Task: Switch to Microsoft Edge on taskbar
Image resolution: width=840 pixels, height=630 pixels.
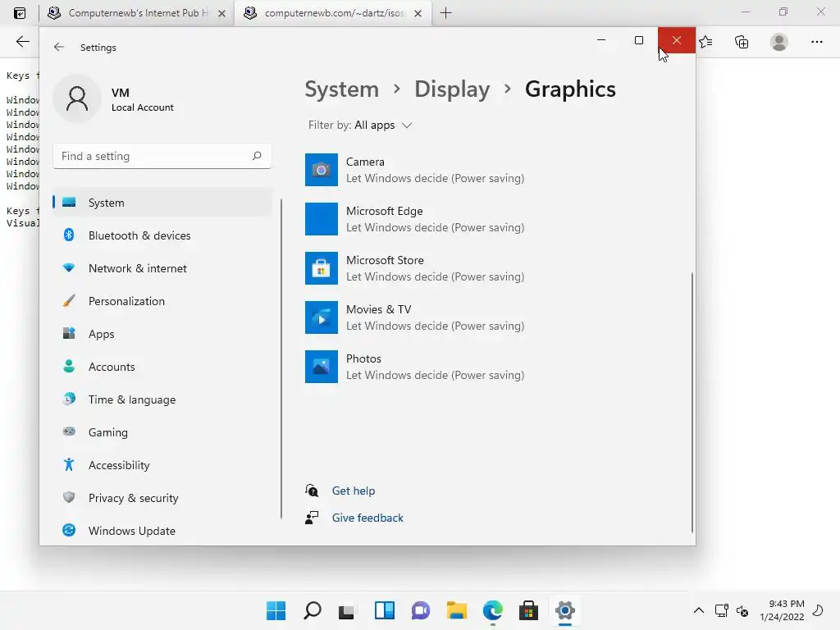Action: pos(493,610)
